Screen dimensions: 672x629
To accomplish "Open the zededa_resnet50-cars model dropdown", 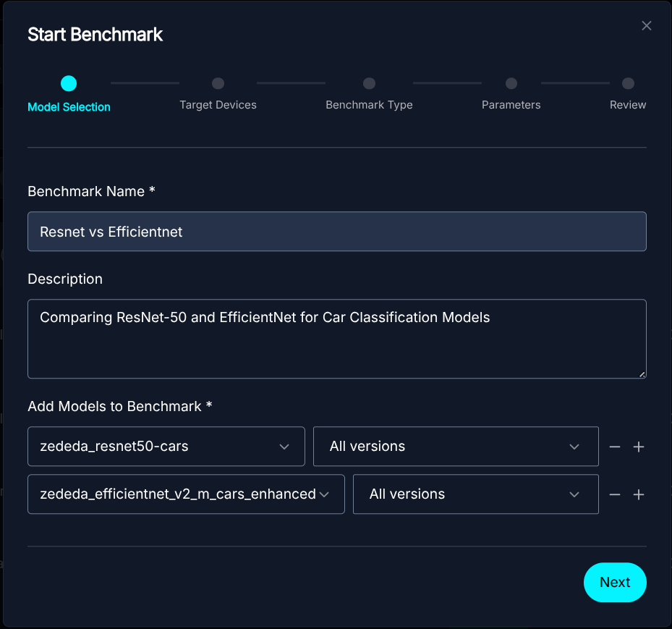I will point(166,447).
